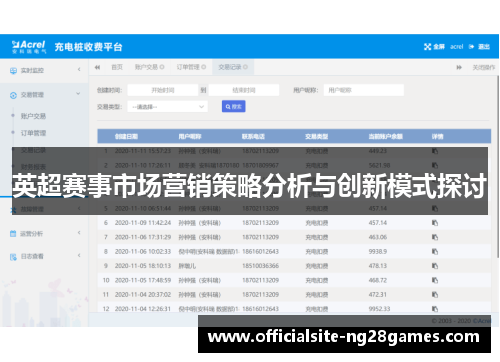This screenshot has height=362, width=500.
Task: Click the 交易类型 column header
Action: coord(317,137)
